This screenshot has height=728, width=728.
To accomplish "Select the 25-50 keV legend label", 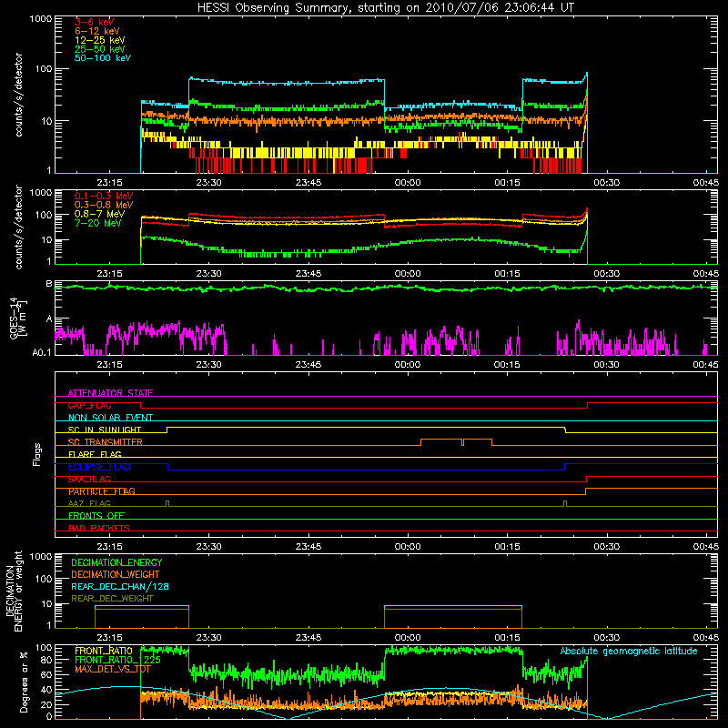I will point(100,49).
